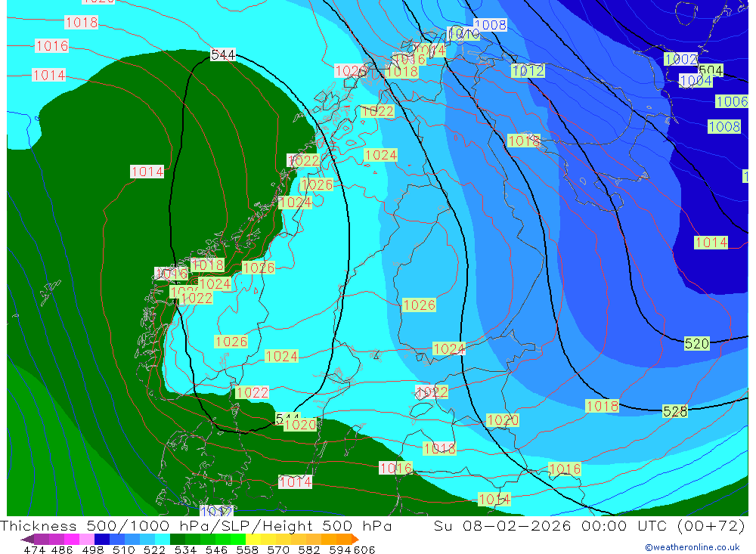This screenshot has width=756, height=554.
Task: Click the 'Thickness 500/1000 hPa/SLP/Height 500 hPa' title
Action: tap(197, 526)
